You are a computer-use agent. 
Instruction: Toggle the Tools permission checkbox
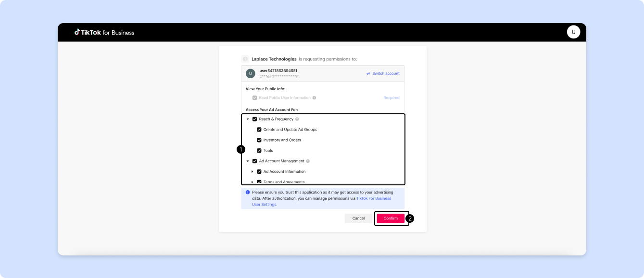(x=259, y=151)
